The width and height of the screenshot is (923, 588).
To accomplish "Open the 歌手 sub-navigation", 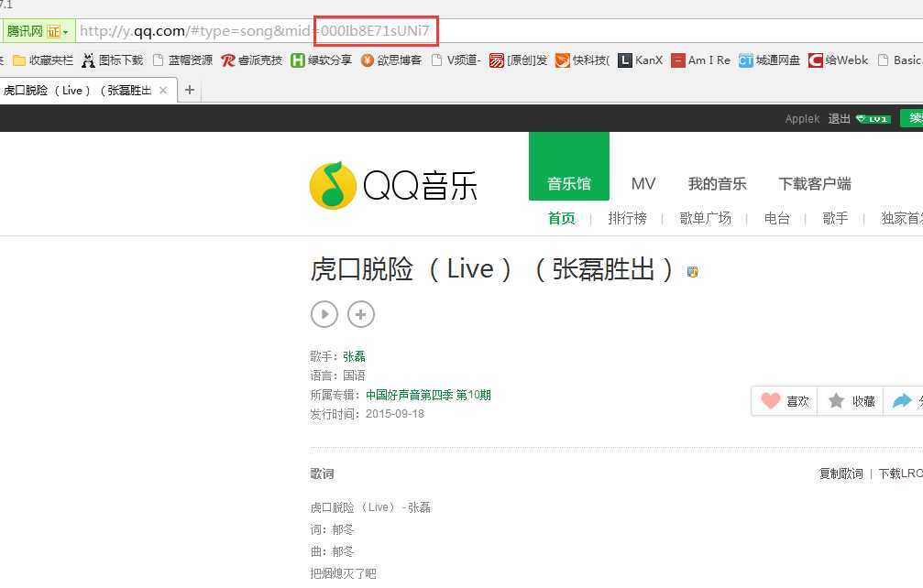I will 835,218.
